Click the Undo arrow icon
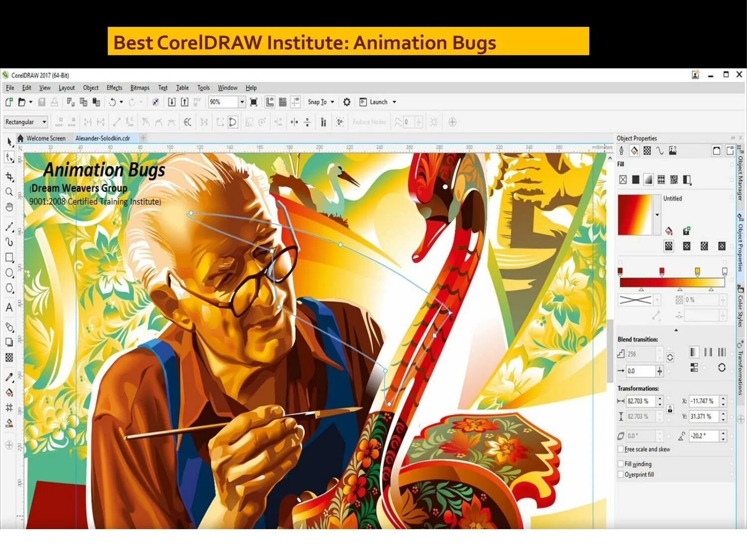The image size is (747, 560). click(x=113, y=102)
